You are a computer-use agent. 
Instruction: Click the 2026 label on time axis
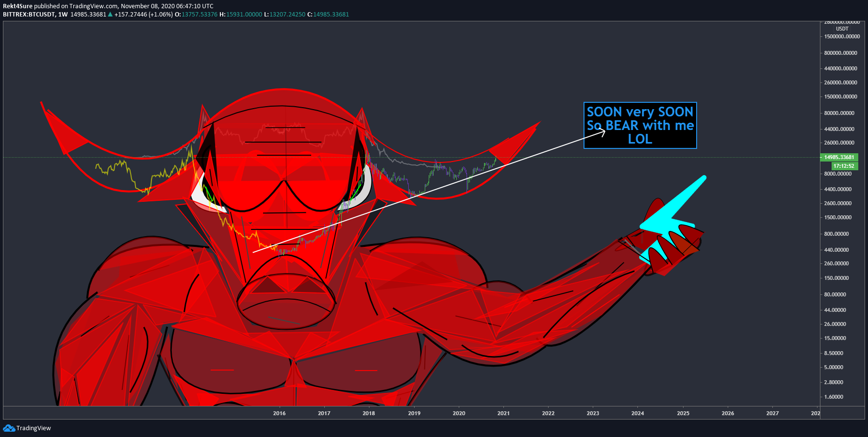point(728,413)
